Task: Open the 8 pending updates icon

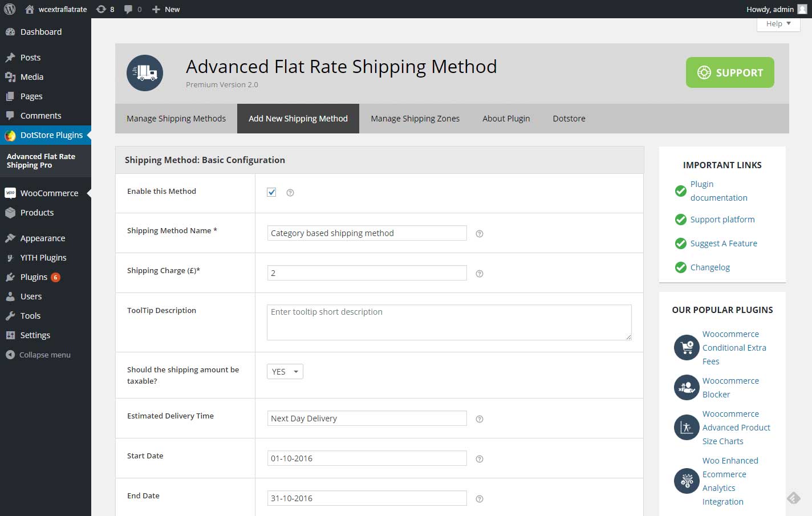Action: coord(101,9)
